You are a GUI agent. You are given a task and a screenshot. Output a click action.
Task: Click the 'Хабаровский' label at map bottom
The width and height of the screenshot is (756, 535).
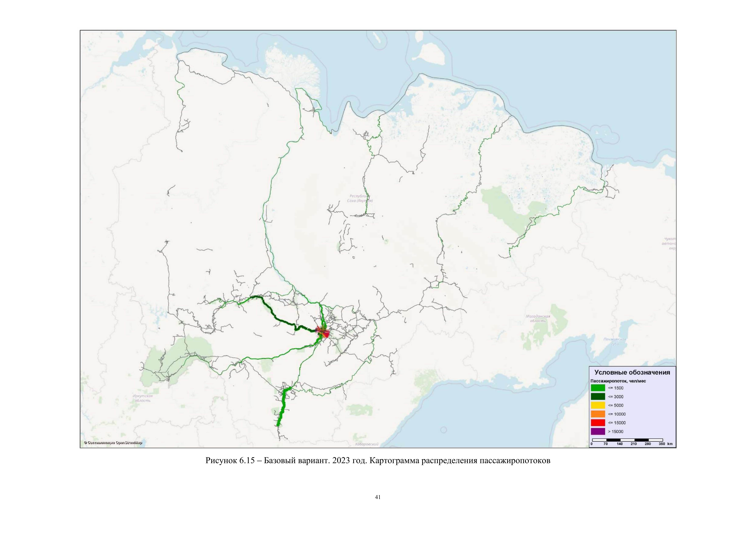367,444
